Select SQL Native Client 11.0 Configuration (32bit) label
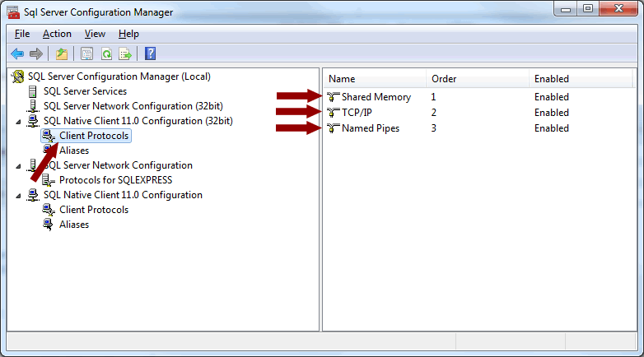 [x=138, y=121]
